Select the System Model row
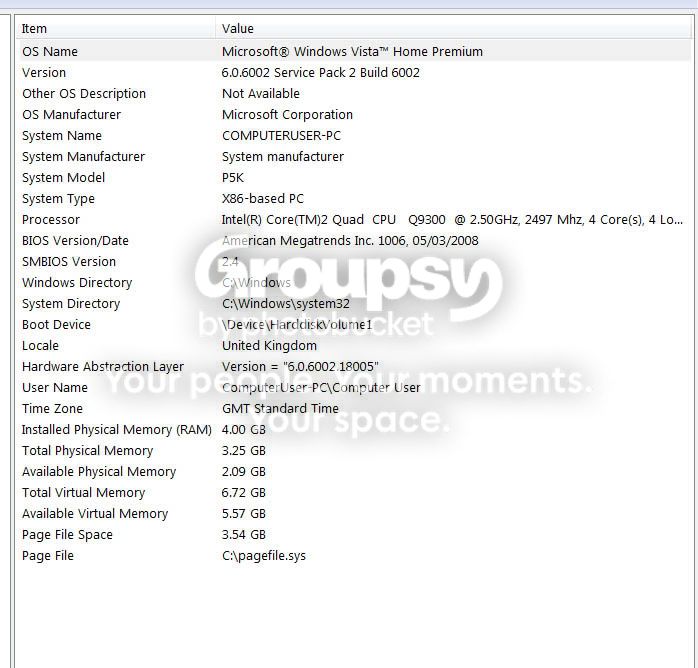Screen dimensions: 698x668 tap(354, 178)
